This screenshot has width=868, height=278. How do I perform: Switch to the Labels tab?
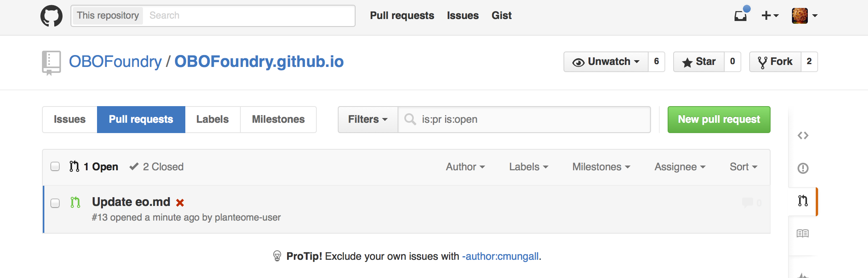click(x=212, y=119)
